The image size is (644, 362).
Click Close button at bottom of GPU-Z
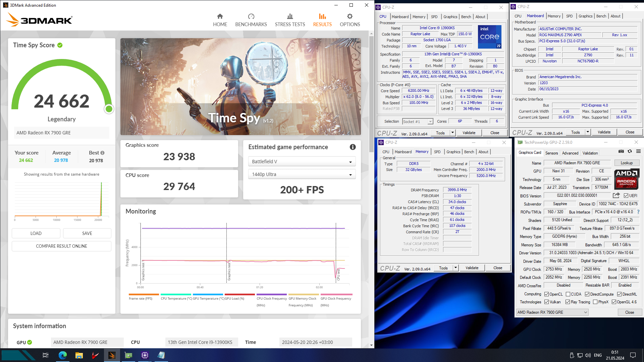point(630,312)
